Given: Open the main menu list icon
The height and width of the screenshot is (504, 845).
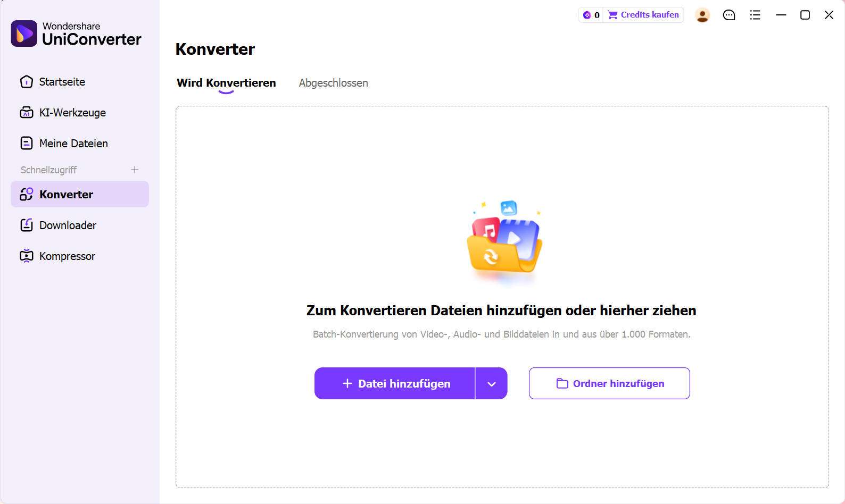Looking at the screenshot, I should 755,15.
